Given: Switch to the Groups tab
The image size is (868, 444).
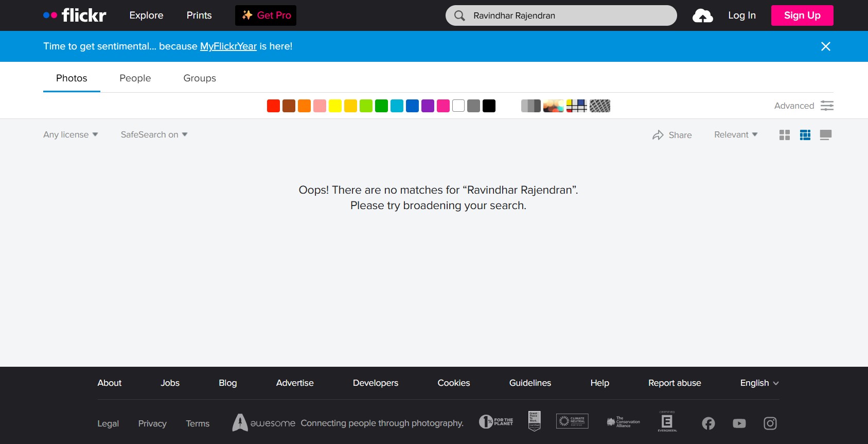Looking at the screenshot, I should [x=200, y=78].
